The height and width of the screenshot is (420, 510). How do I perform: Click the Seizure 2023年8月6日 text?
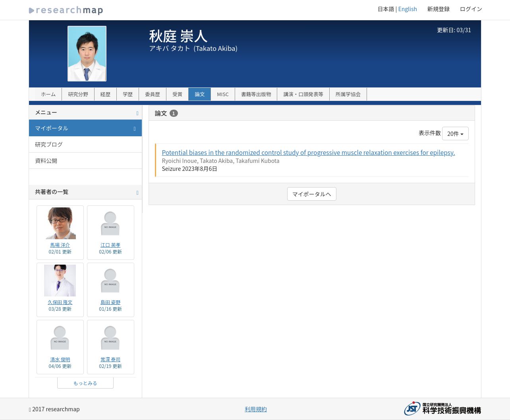(x=189, y=169)
